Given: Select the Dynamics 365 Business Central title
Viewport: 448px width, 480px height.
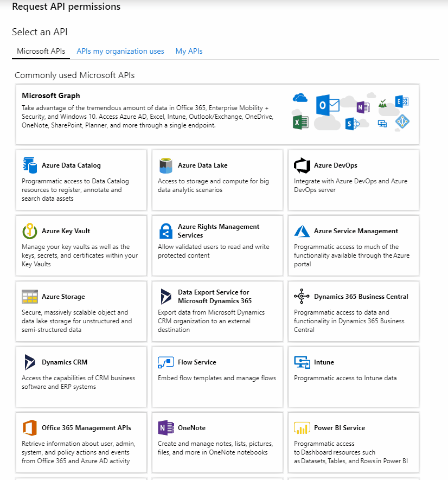Looking at the screenshot, I should [361, 297].
